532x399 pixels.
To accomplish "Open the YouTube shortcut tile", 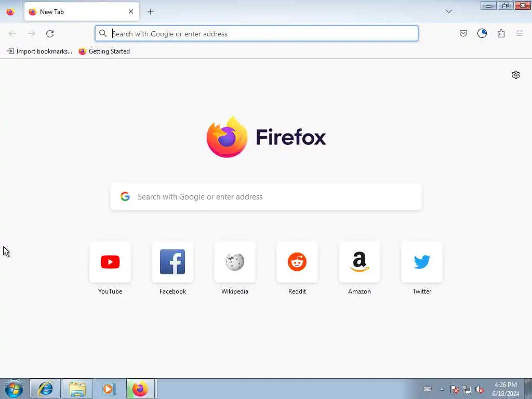I will point(110,262).
